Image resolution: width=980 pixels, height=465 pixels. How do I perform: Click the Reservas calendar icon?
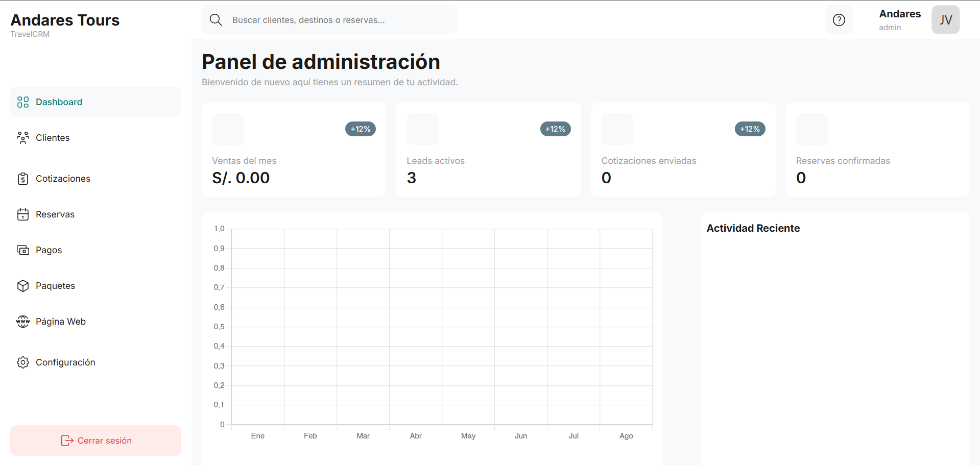click(x=23, y=214)
